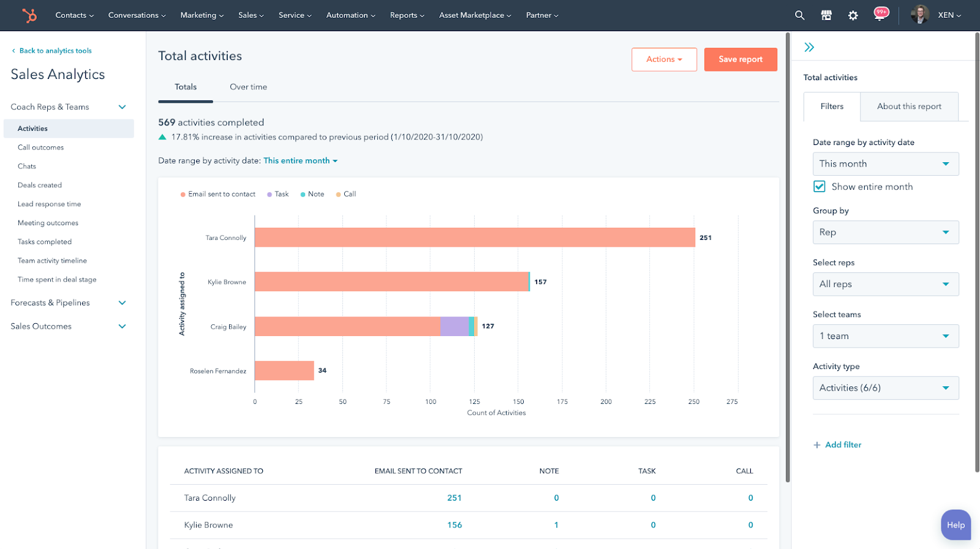Open the marketplace storefront icon

[826, 15]
